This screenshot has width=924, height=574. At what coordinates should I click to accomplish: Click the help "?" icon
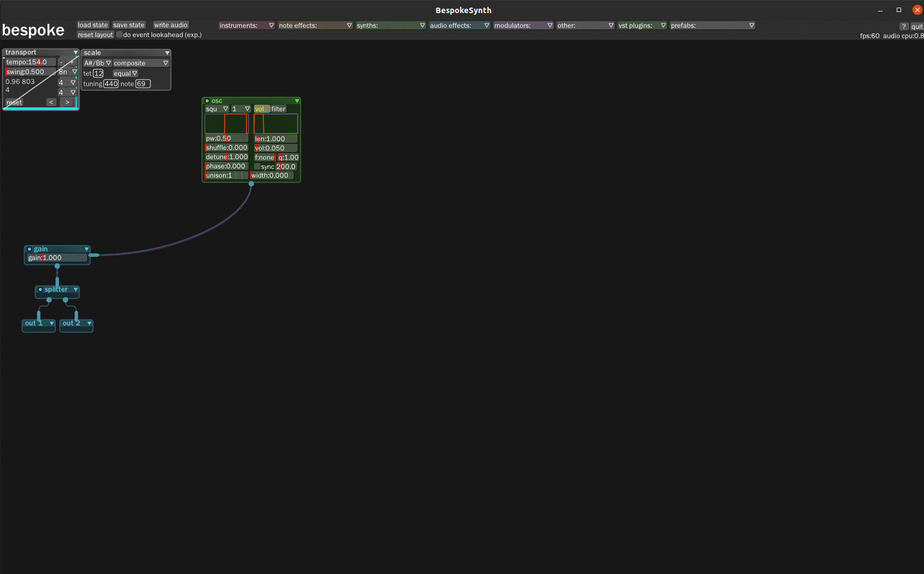click(x=903, y=26)
